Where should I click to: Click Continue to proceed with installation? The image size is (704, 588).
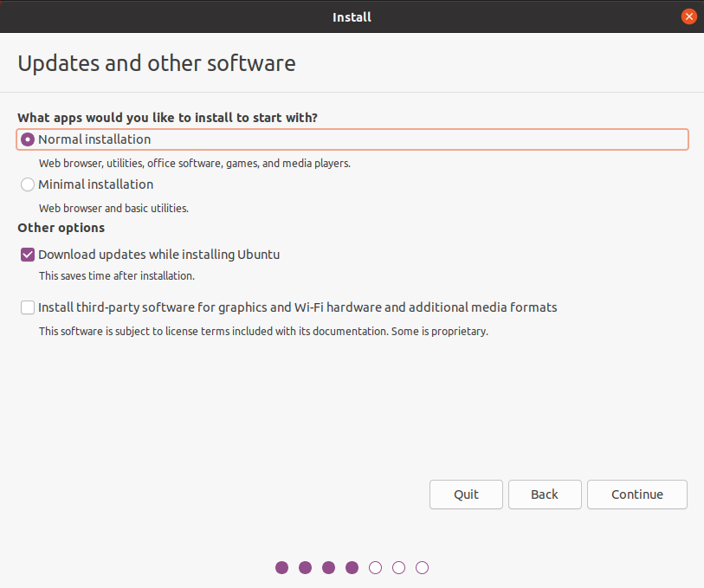point(636,494)
